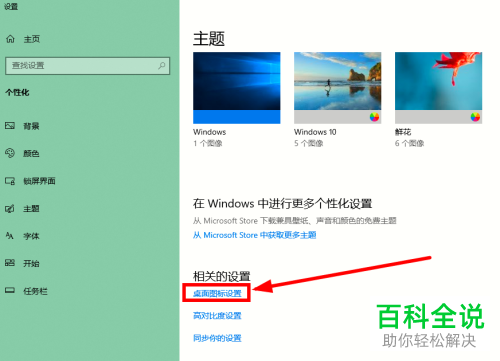Click the 主题 theme brush icon
The image size is (500, 361).
click(10, 209)
